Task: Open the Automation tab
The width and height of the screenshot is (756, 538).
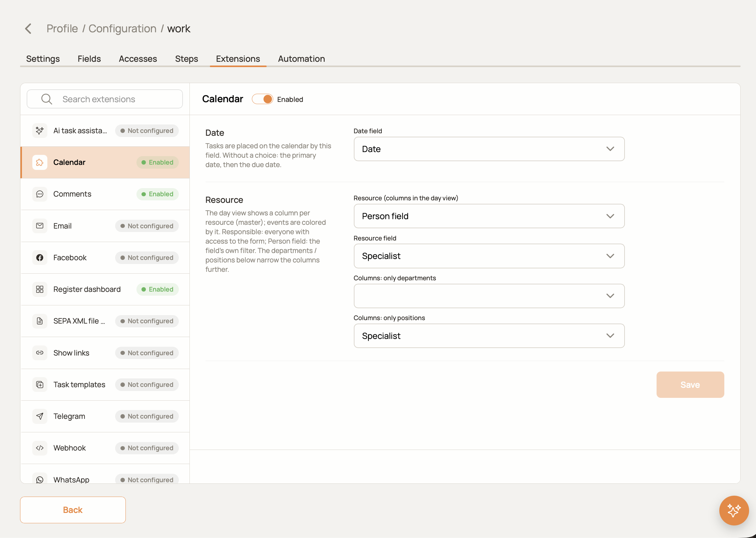Action: (x=301, y=59)
